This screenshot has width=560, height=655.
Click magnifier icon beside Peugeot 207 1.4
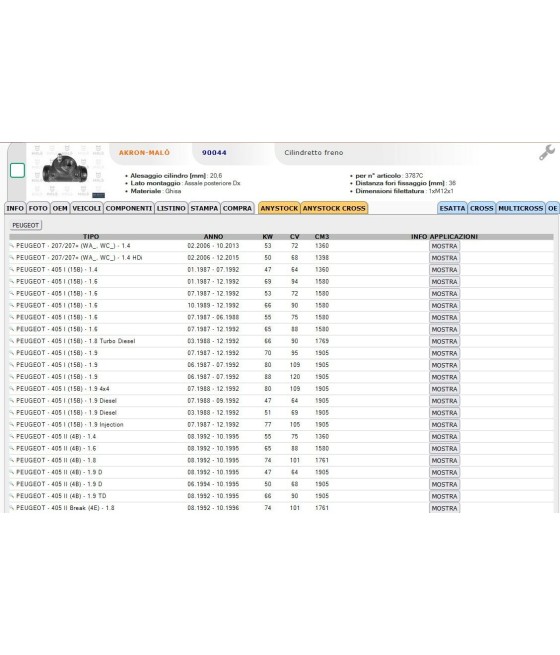[x=12, y=246]
